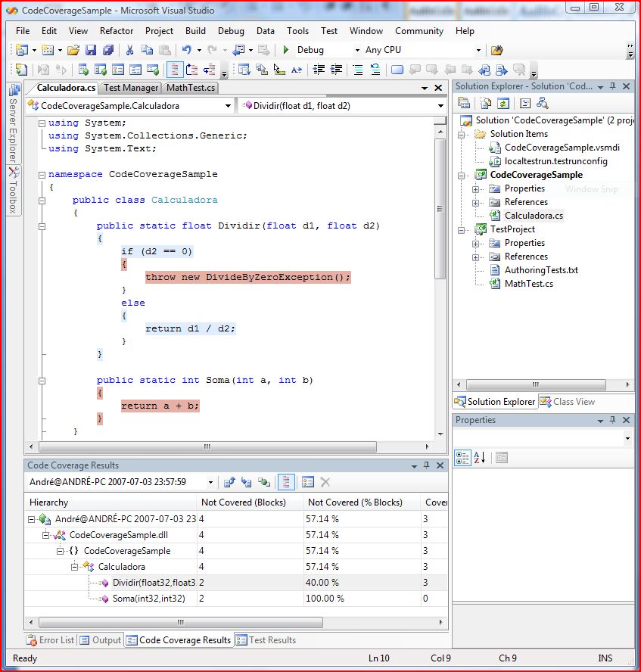This screenshot has width=641, height=672.
Task: Open the Output tab
Action: (x=101, y=640)
